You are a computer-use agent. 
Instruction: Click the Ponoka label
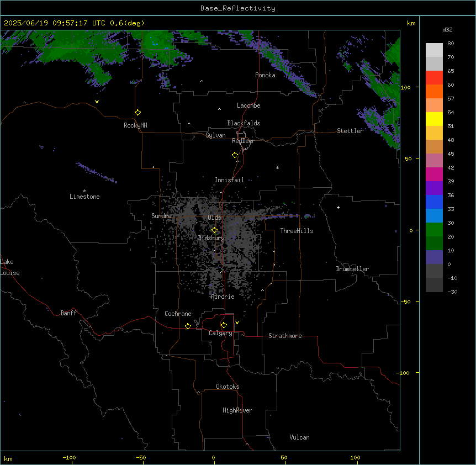[265, 75]
